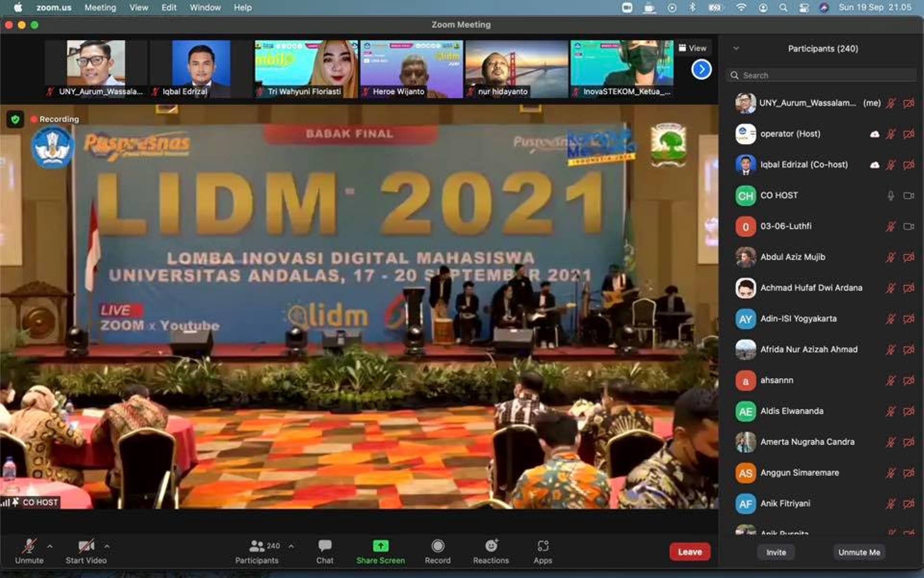Select Tri Wahyuni Floriasti video thumbnail
924x578 pixels.
[306, 69]
